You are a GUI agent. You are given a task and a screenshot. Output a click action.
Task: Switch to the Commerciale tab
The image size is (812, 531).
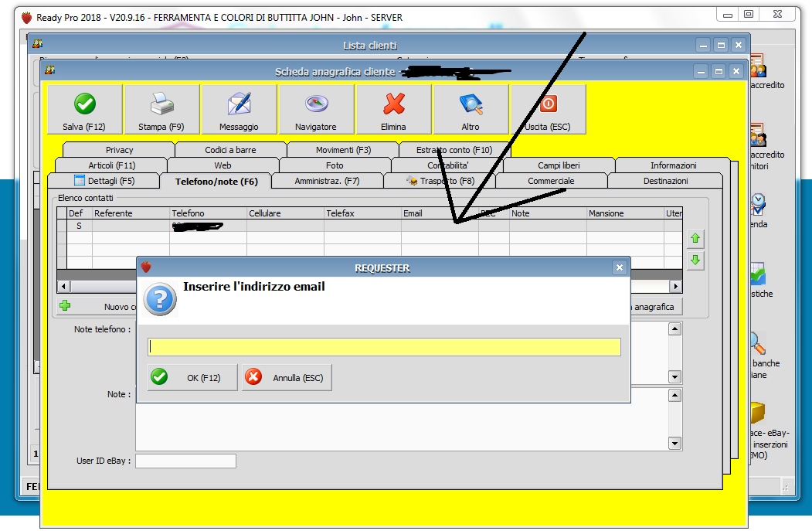pos(551,181)
